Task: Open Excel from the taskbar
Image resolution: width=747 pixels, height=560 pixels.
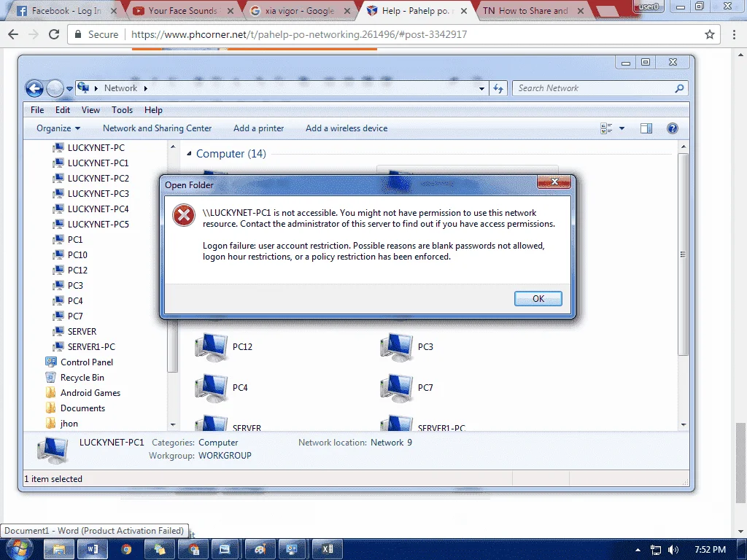Action: click(328, 549)
